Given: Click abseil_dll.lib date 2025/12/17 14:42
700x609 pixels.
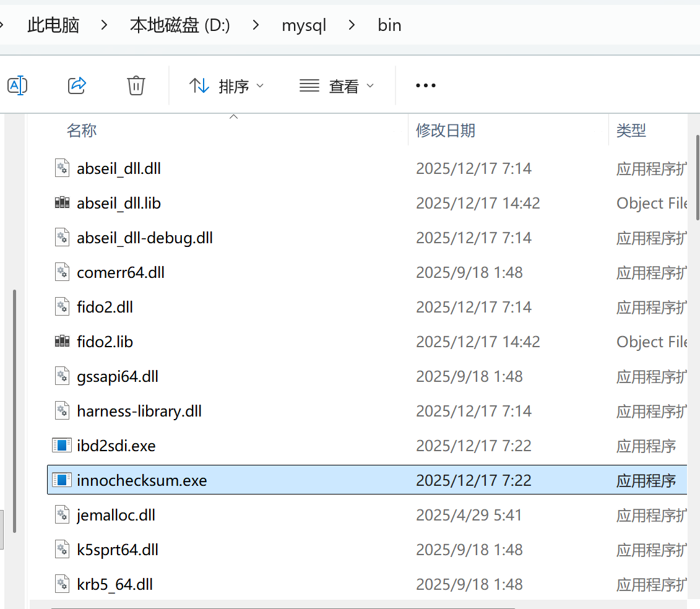Looking at the screenshot, I should click(478, 203).
